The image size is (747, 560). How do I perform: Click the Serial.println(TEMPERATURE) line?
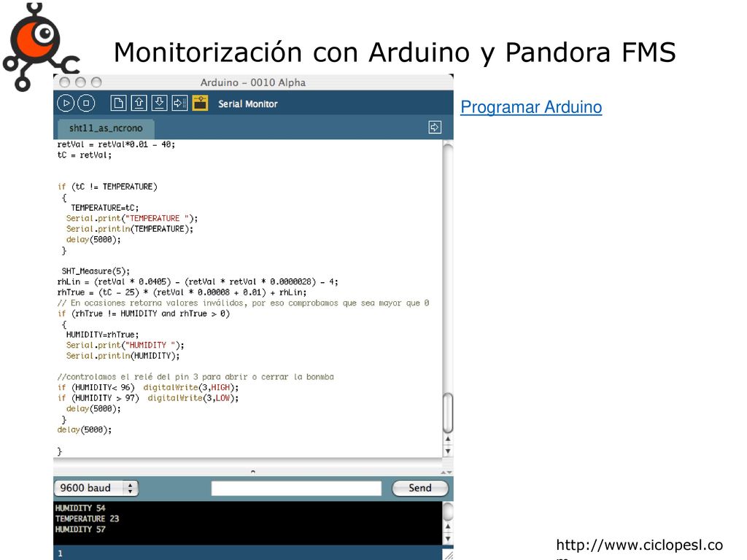[130, 229]
